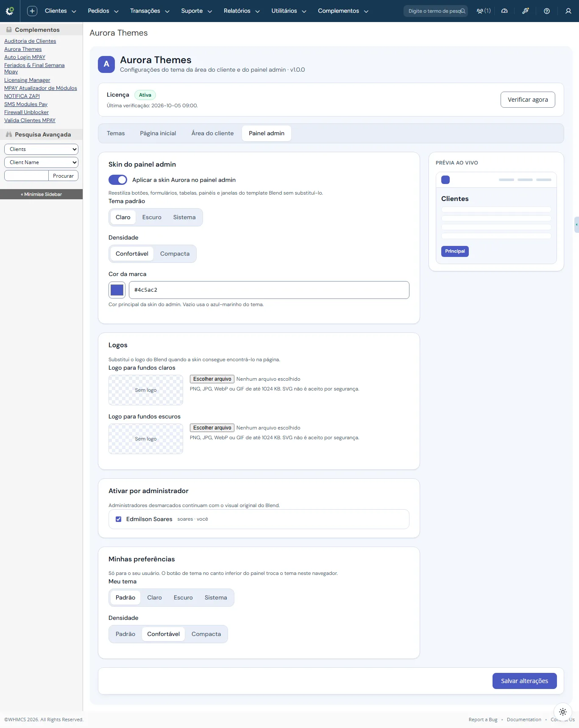Switch to the Área do cliente tab
This screenshot has width=579, height=728.
(x=212, y=133)
